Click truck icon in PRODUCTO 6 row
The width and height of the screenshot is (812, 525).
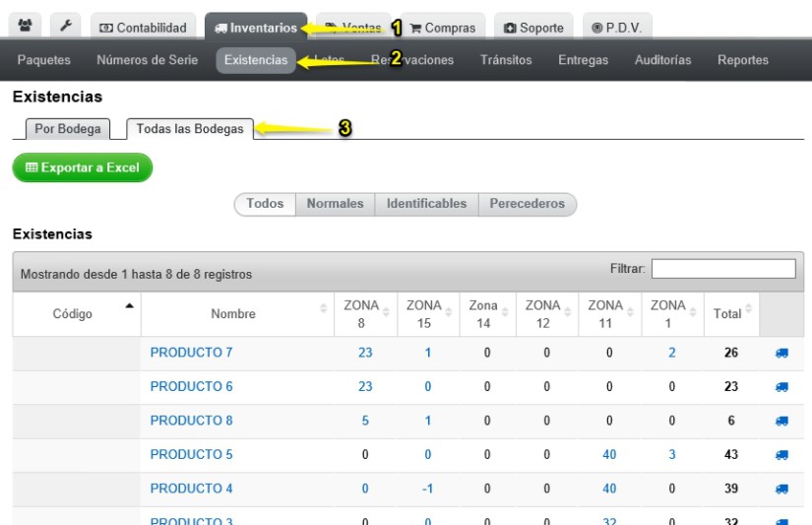(x=781, y=387)
